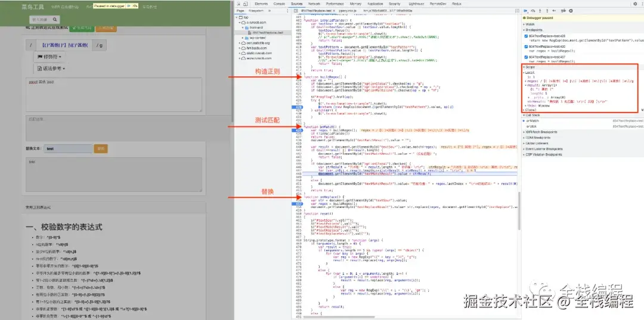Screen dimensions: 644x320
Task: Click the Deactivate breakpoints icon
Action: point(564,11)
